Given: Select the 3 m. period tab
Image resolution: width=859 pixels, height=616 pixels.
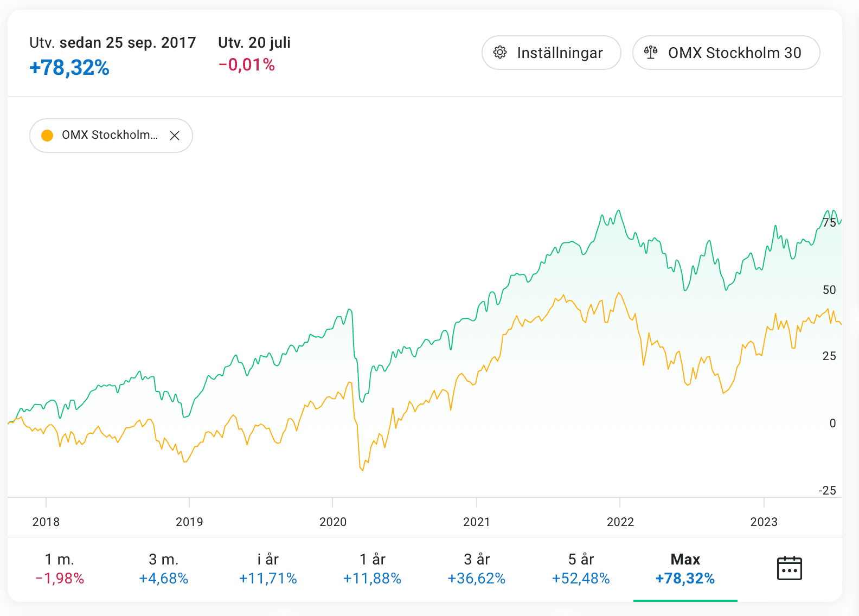Looking at the screenshot, I should coord(164,569).
